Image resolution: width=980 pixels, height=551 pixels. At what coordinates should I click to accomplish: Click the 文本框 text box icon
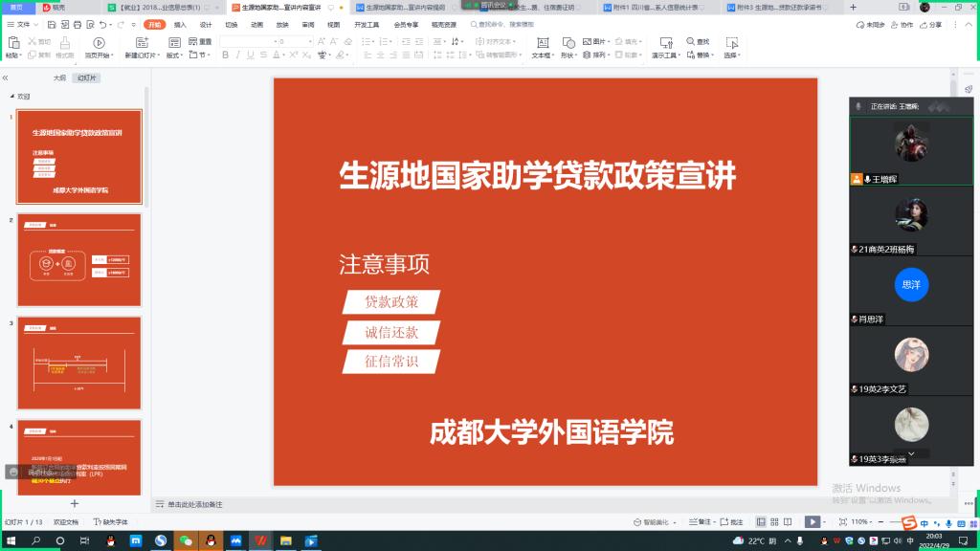(542, 42)
